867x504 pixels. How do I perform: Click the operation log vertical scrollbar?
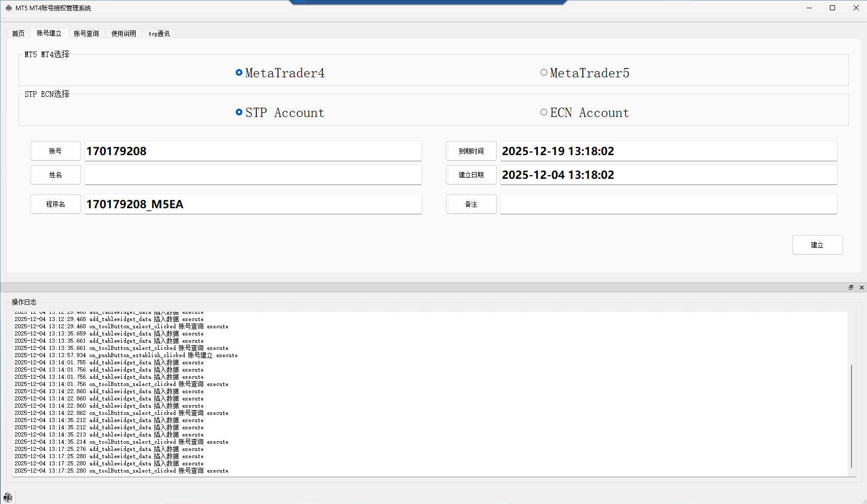(x=852, y=416)
